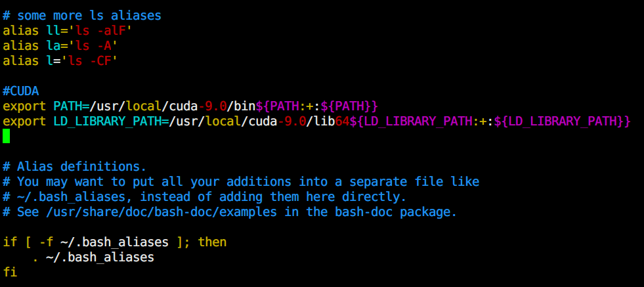Click '# Alias definitions.' comment
The width and height of the screenshot is (644, 287).
click(x=75, y=167)
